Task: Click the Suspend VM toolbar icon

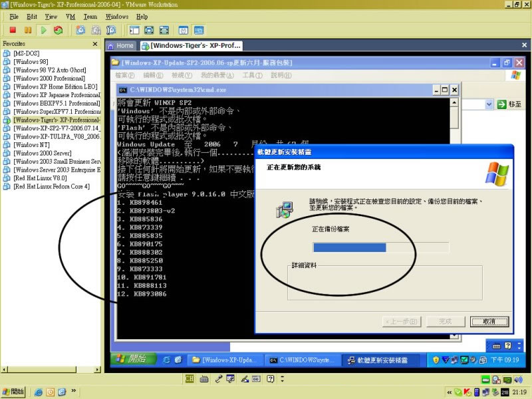Action: pos(28,30)
